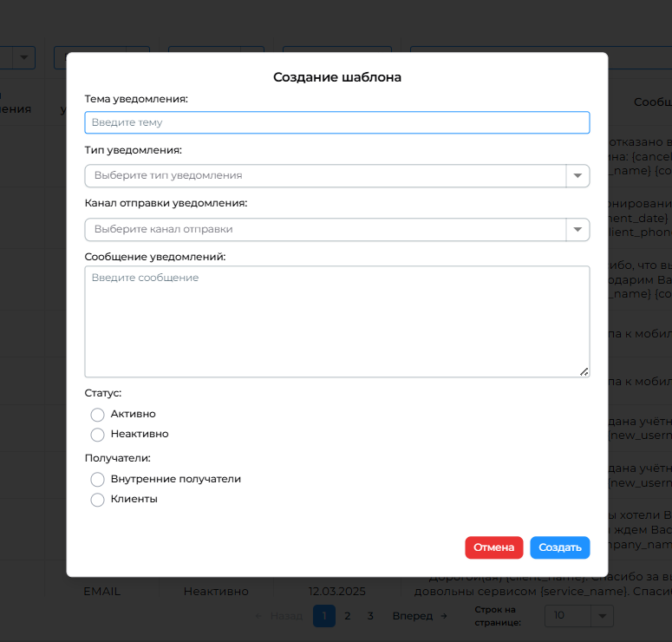The image size is (672, 642).
Task: Open the sending channel dropdown
Action: click(325, 229)
